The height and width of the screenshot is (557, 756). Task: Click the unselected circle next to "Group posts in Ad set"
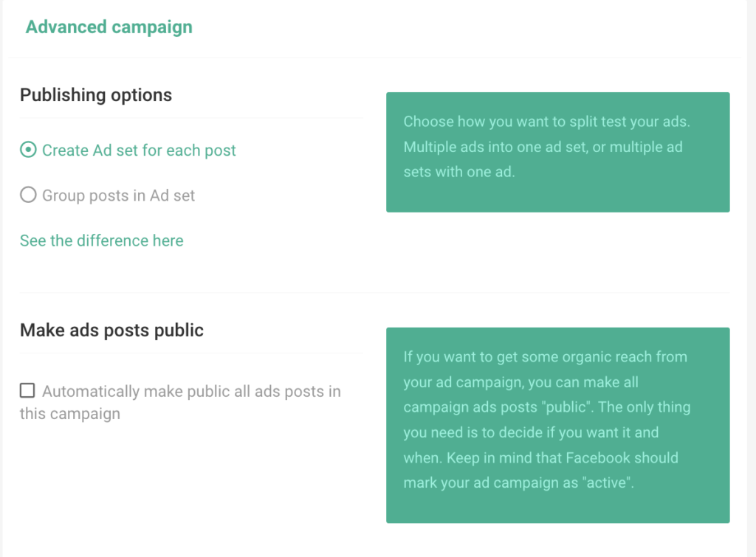coord(27,195)
